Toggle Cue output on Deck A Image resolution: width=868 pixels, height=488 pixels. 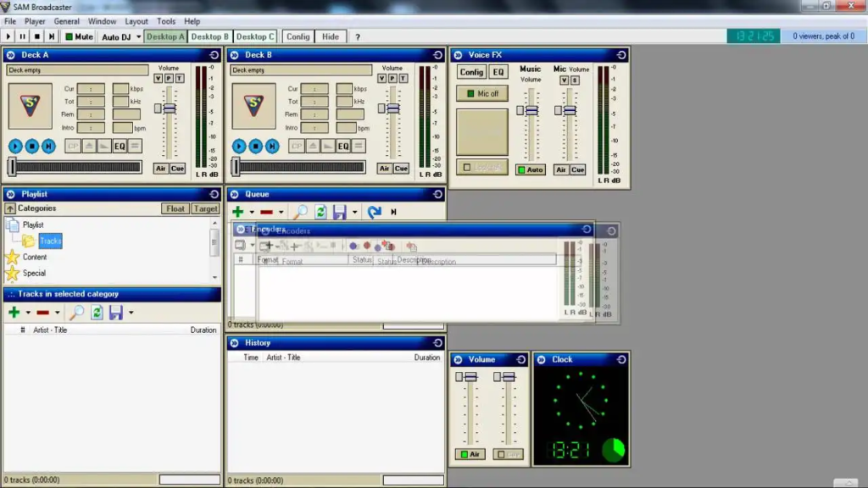177,169
